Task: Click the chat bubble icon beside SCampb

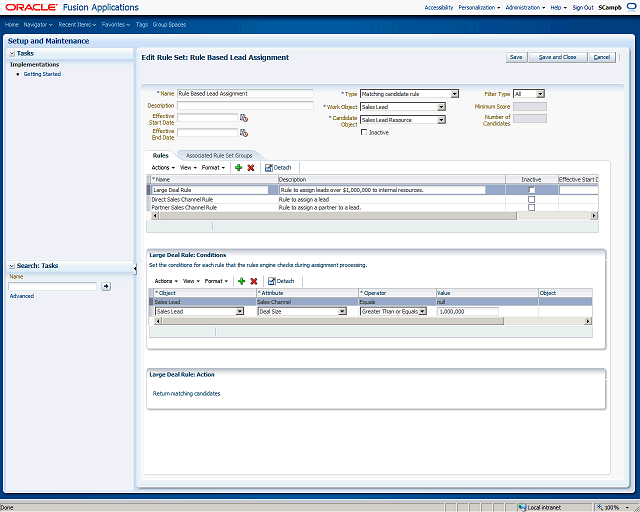Action: tap(631, 7)
